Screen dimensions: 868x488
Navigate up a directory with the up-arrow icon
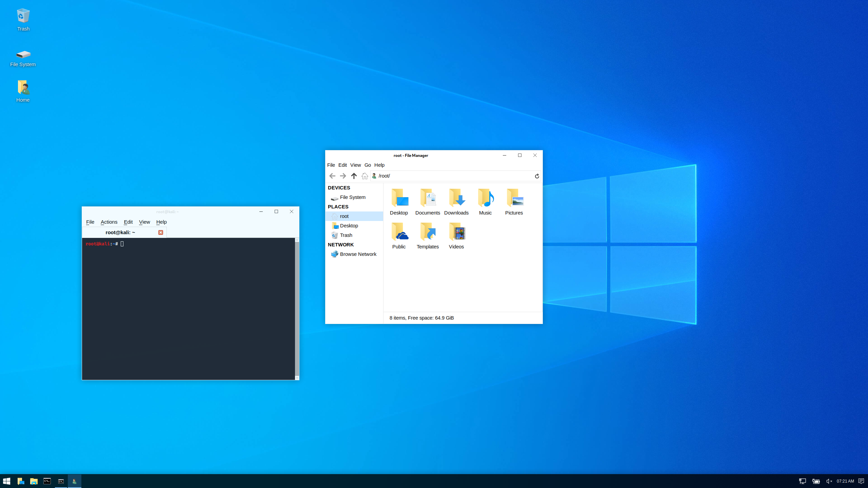pyautogui.click(x=354, y=176)
